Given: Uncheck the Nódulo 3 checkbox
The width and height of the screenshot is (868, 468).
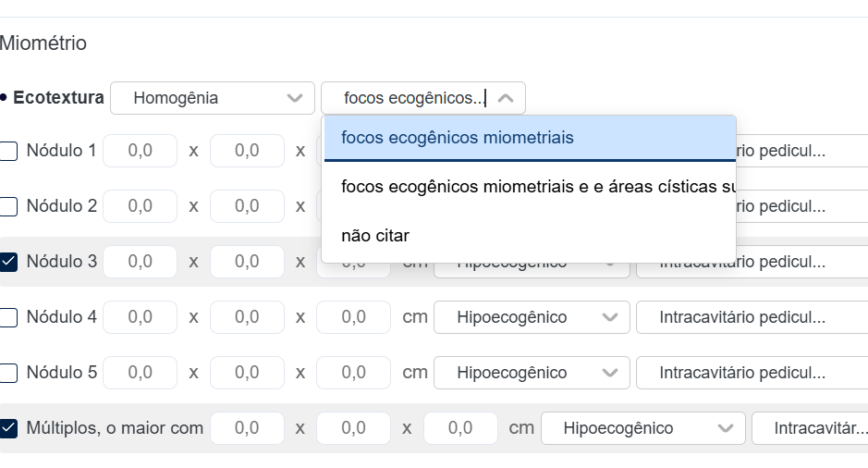Looking at the screenshot, I should 9,262.
